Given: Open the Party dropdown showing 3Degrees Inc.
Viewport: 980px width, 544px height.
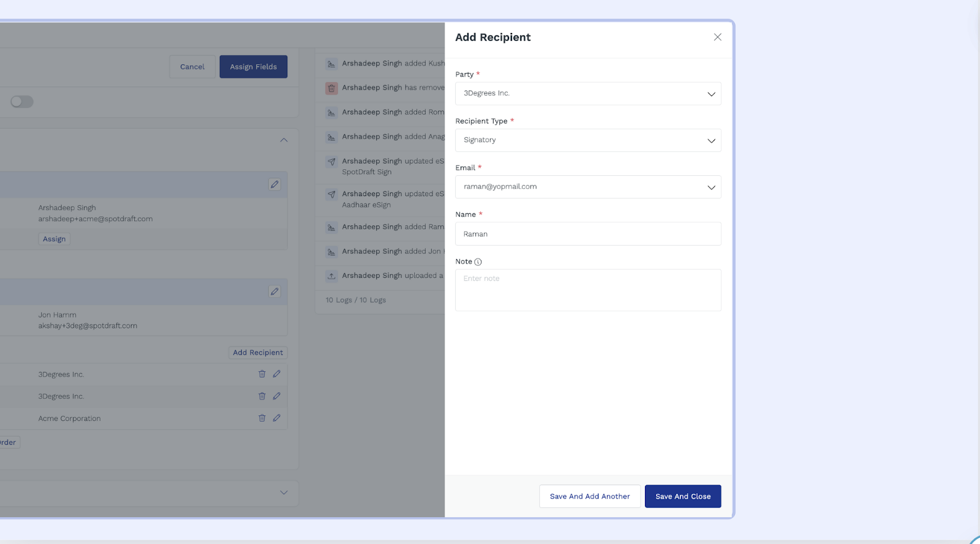Looking at the screenshot, I should (588, 94).
